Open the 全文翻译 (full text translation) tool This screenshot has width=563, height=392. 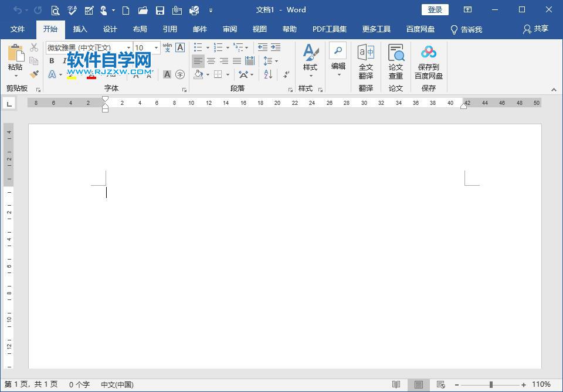tap(365, 63)
